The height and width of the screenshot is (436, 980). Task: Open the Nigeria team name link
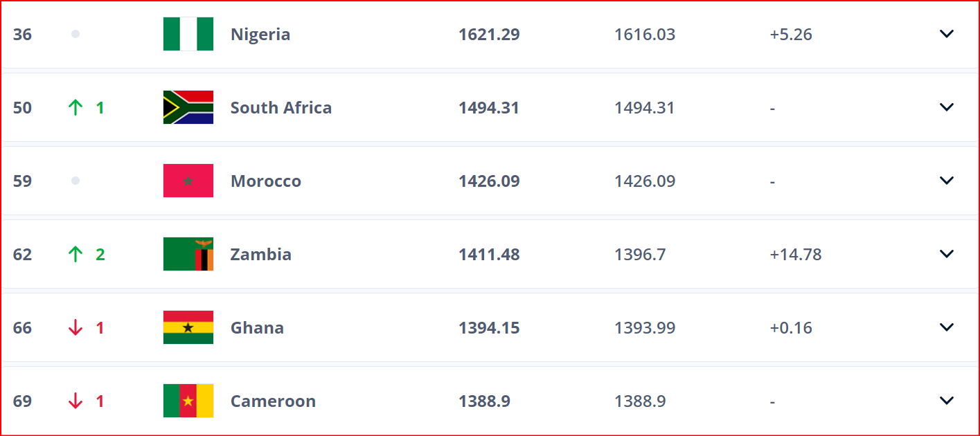tap(260, 35)
